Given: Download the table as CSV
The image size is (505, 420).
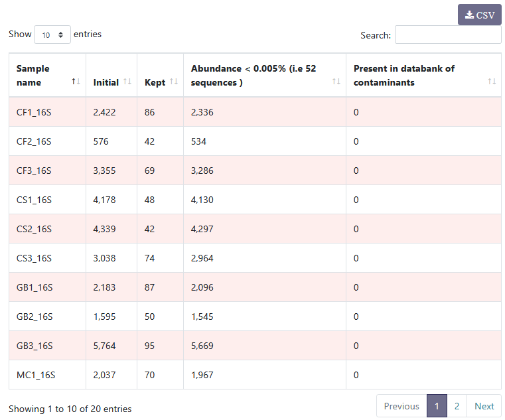Looking at the screenshot, I should coord(479,15).
